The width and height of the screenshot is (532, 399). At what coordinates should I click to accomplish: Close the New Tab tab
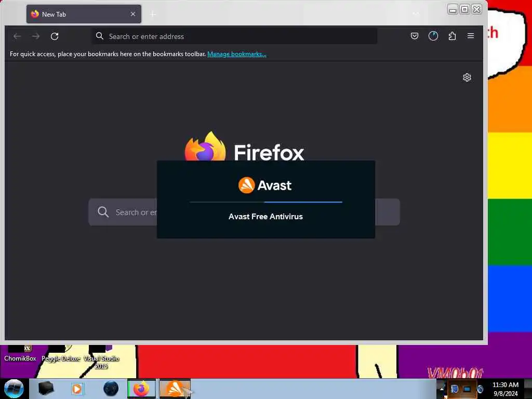[x=133, y=14]
